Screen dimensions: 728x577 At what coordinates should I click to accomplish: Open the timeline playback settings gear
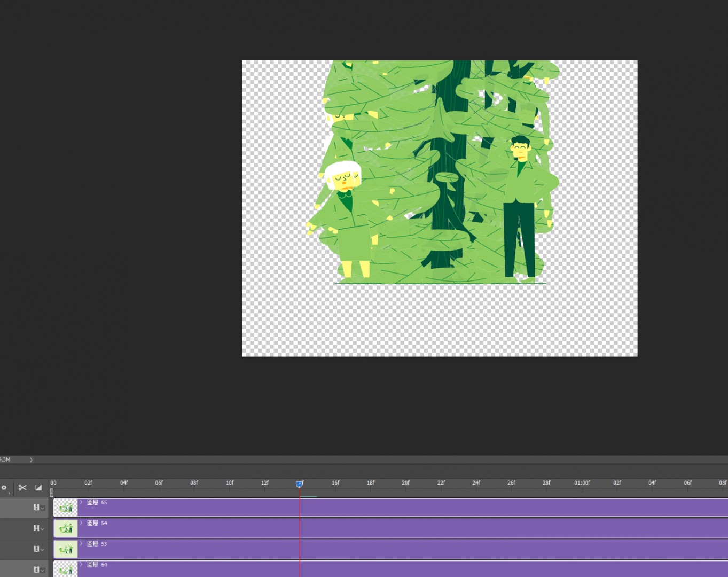coord(4,488)
